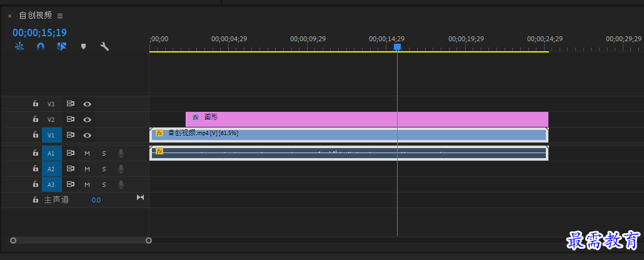
Task: Toggle sync lock on A3
Action: 71,184
